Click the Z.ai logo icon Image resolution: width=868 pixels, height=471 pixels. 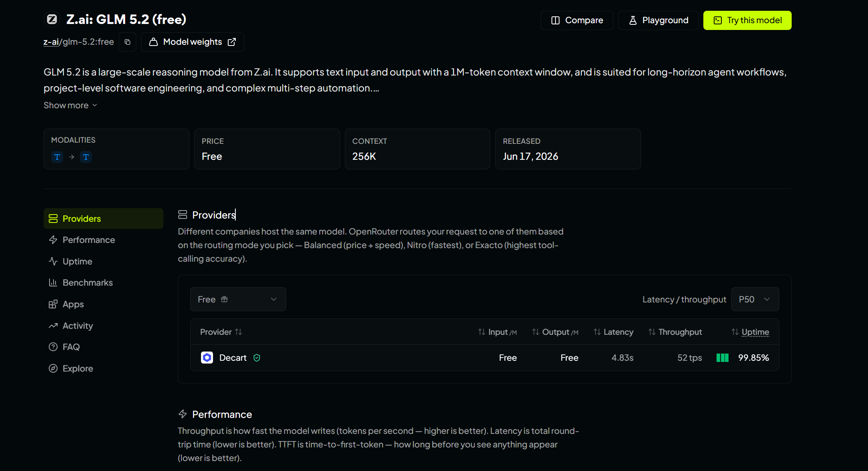pyautogui.click(x=52, y=19)
